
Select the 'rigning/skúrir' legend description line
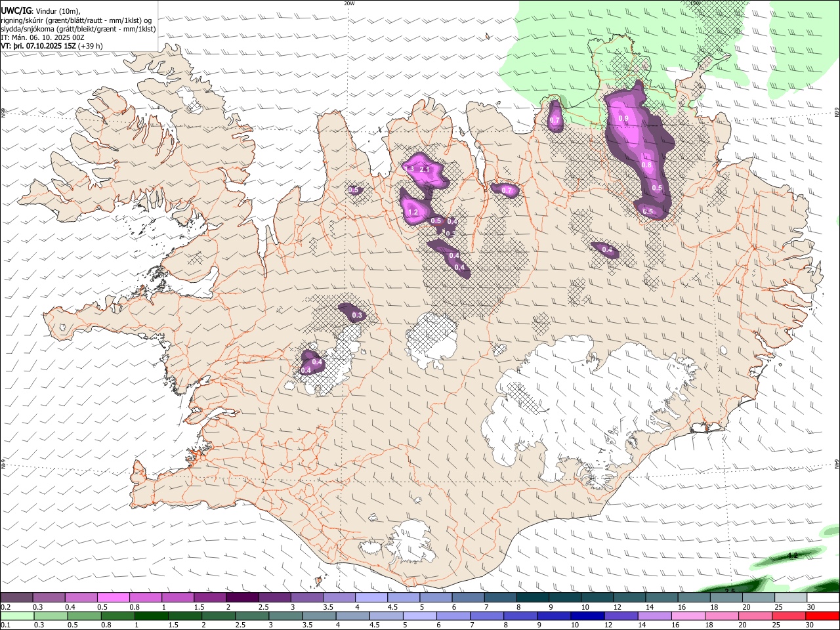(76, 20)
